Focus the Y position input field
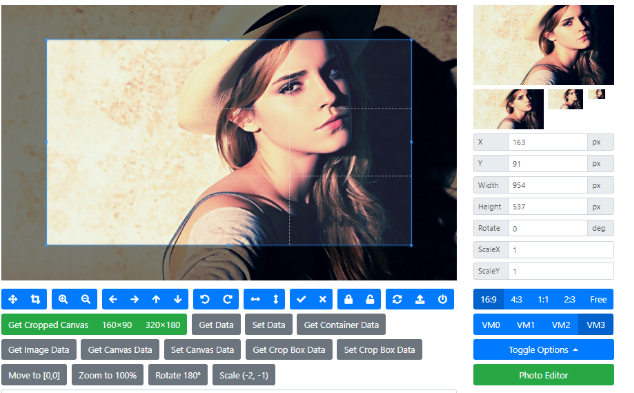634x393 pixels. (x=547, y=164)
